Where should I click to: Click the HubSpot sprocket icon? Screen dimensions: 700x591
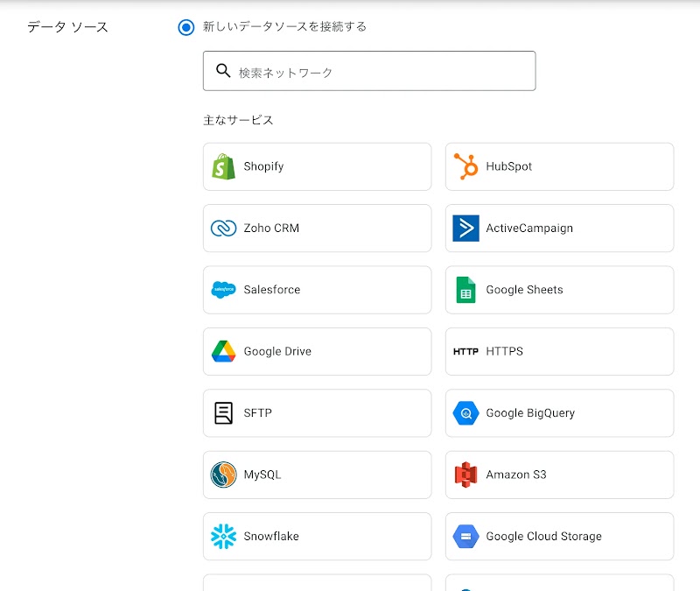[465, 166]
